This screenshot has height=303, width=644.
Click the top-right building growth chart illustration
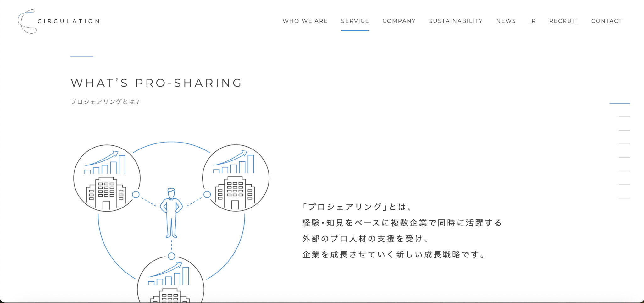point(236,178)
